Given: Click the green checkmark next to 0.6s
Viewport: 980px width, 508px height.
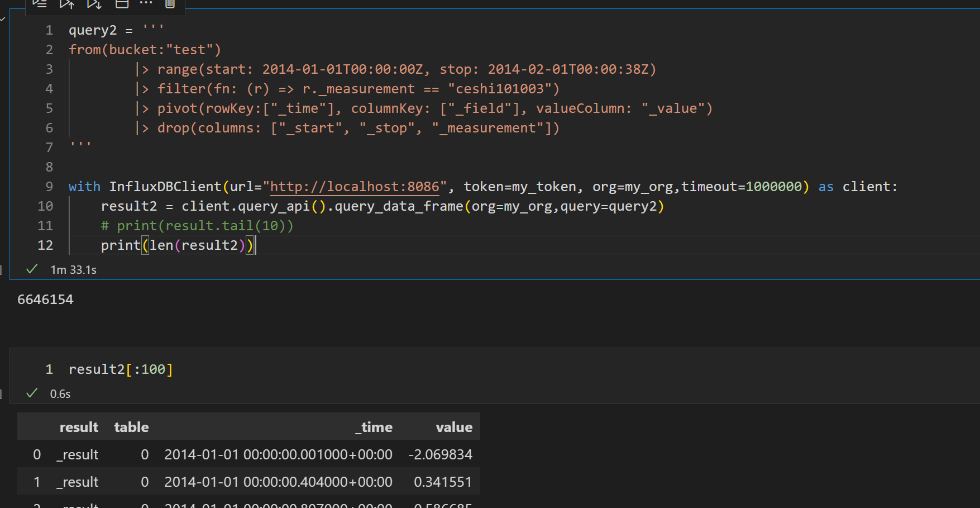Looking at the screenshot, I should pos(31,393).
